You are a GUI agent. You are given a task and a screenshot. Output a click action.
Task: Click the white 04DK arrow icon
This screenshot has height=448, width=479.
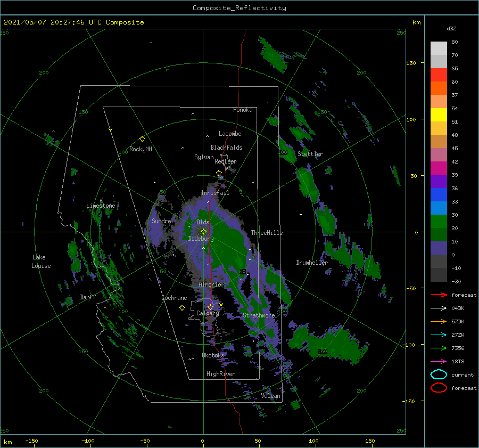[439, 308]
